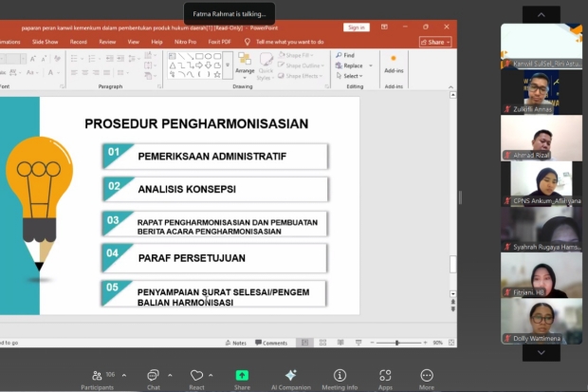Open Meeting Info
This screenshot has height=392, width=588.
[340, 376]
